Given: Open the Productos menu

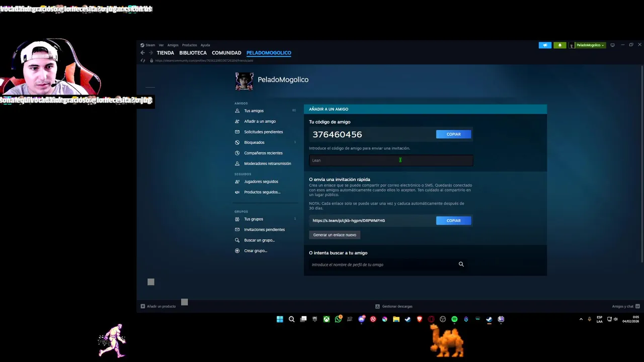Looking at the screenshot, I should click(190, 45).
